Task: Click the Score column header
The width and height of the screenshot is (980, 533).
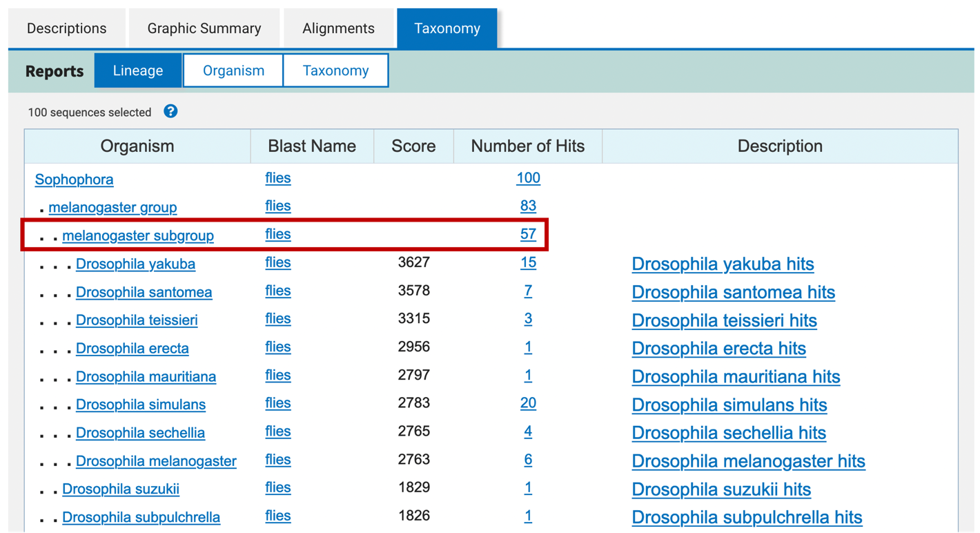Action: point(413,146)
